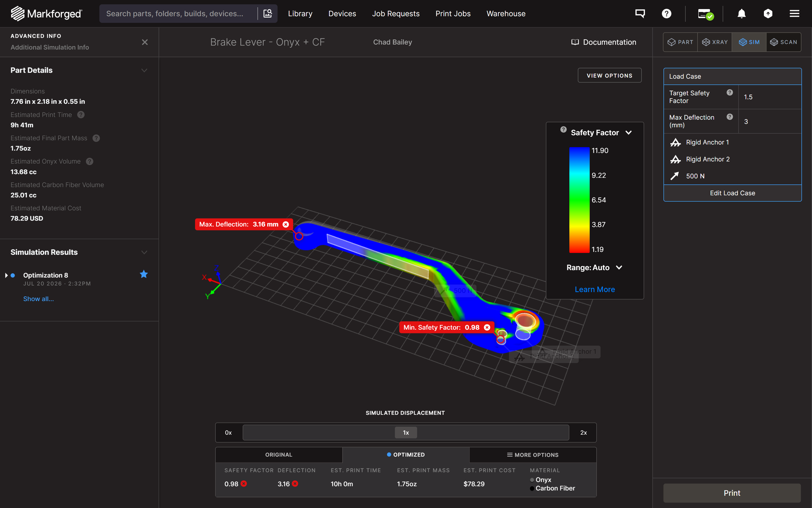This screenshot has width=812, height=508.
Task: Click the Load Case header
Action: pyautogui.click(x=732, y=76)
